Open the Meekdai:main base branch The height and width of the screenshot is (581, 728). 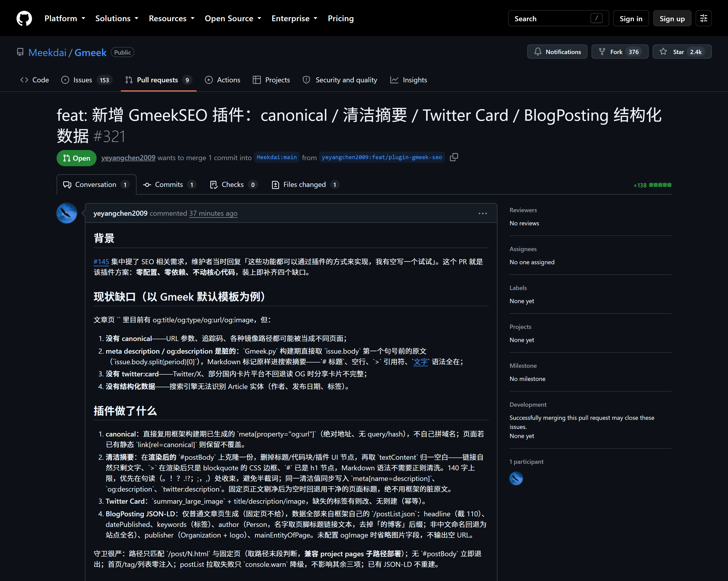click(x=277, y=157)
